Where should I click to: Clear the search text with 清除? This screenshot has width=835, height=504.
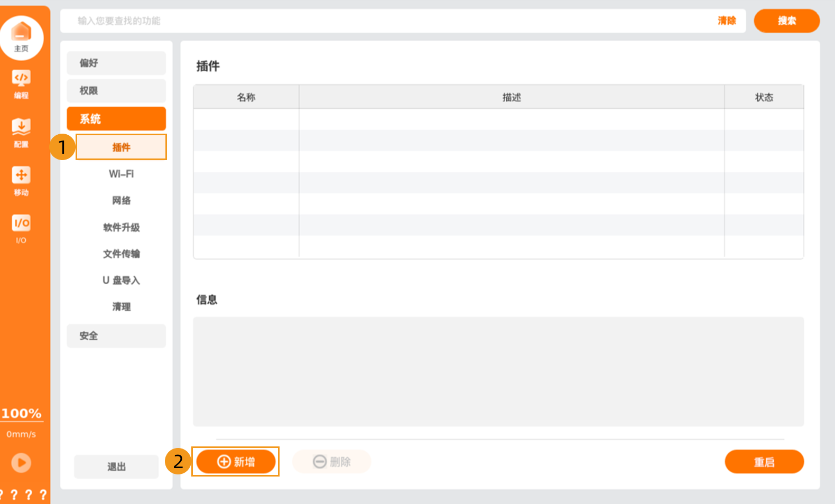click(727, 21)
